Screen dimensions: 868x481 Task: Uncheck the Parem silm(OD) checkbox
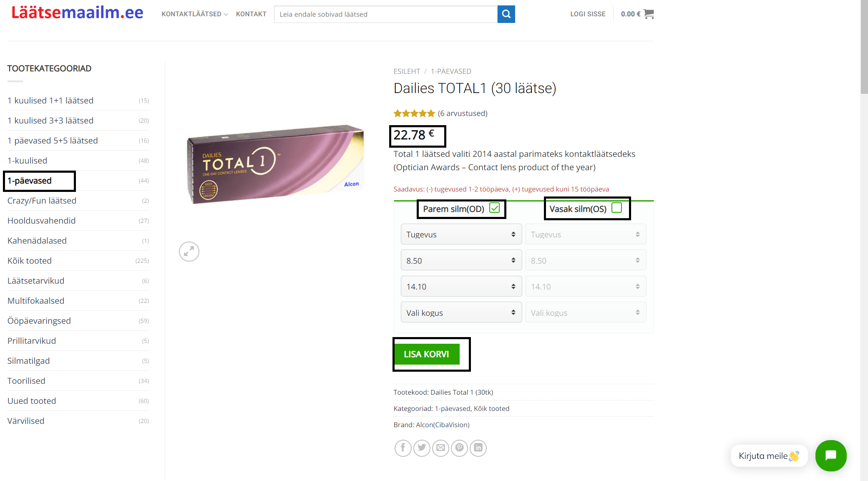[x=494, y=208]
